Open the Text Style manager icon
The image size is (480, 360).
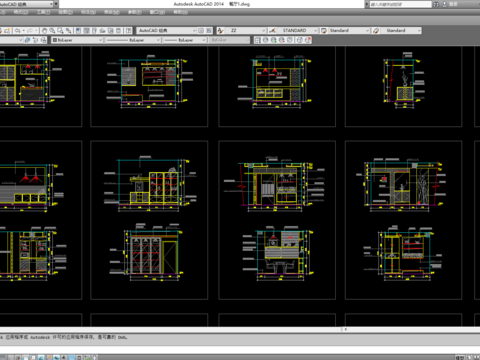[x=220, y=31]
